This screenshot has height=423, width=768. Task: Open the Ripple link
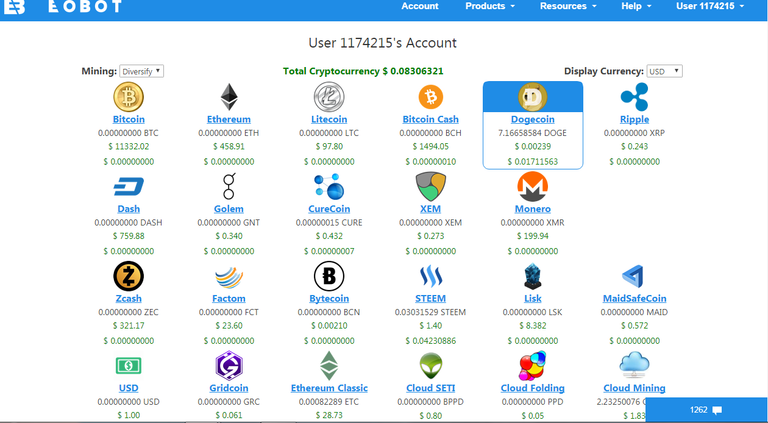point(634,119)
